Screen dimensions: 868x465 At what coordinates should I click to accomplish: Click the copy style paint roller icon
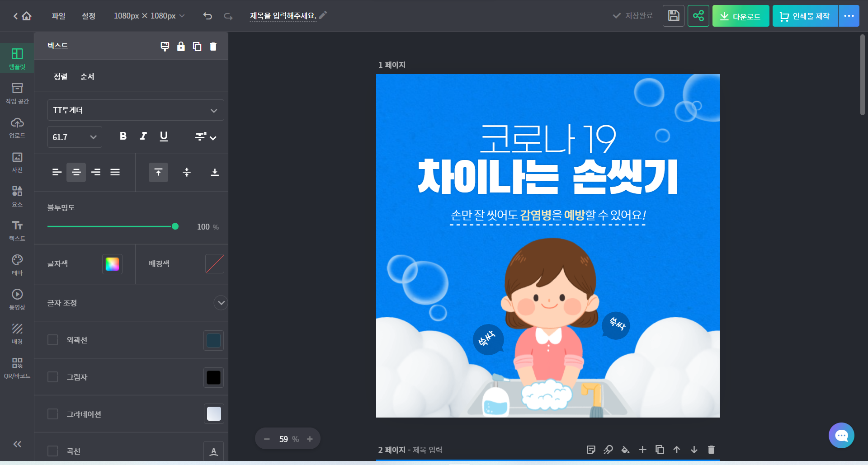(x=165, y=46)
